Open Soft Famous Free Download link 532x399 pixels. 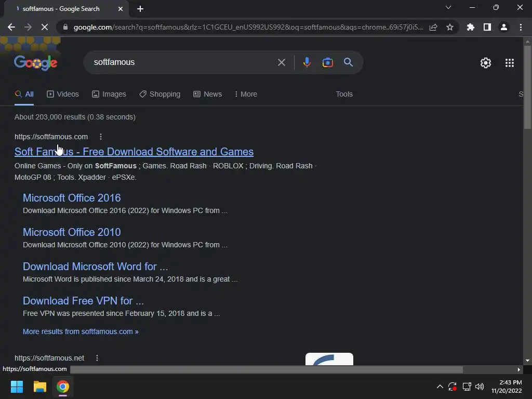[x=134, y=152]
